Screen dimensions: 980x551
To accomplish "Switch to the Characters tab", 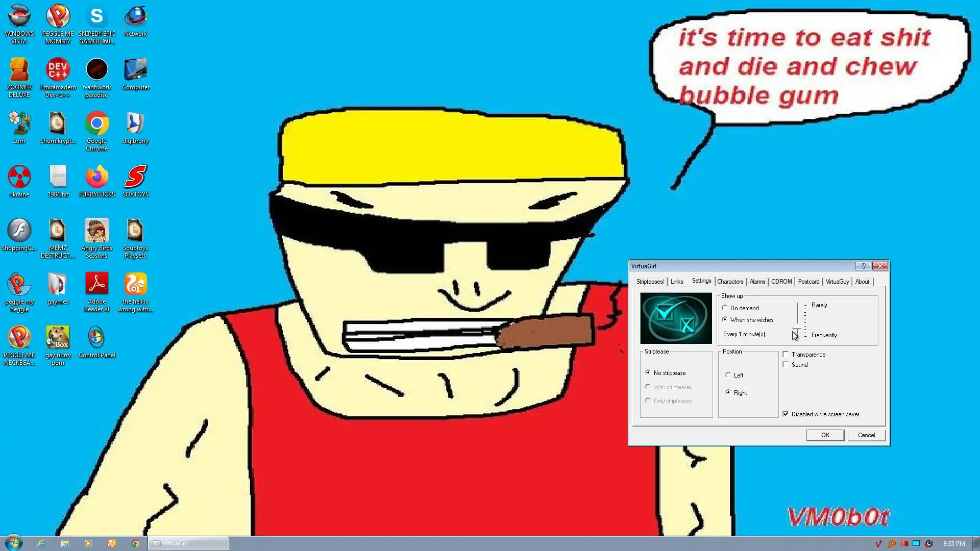I will [730, 282].
